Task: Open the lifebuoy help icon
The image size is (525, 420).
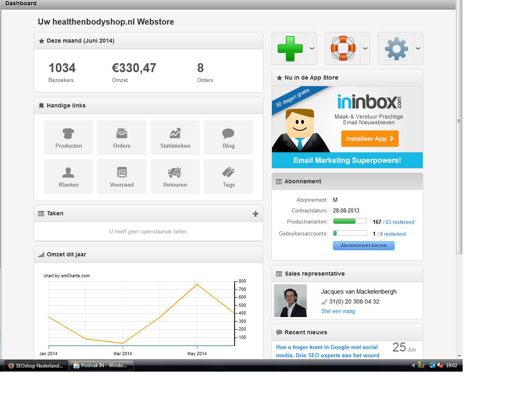Action: click(x=343, y=48)
